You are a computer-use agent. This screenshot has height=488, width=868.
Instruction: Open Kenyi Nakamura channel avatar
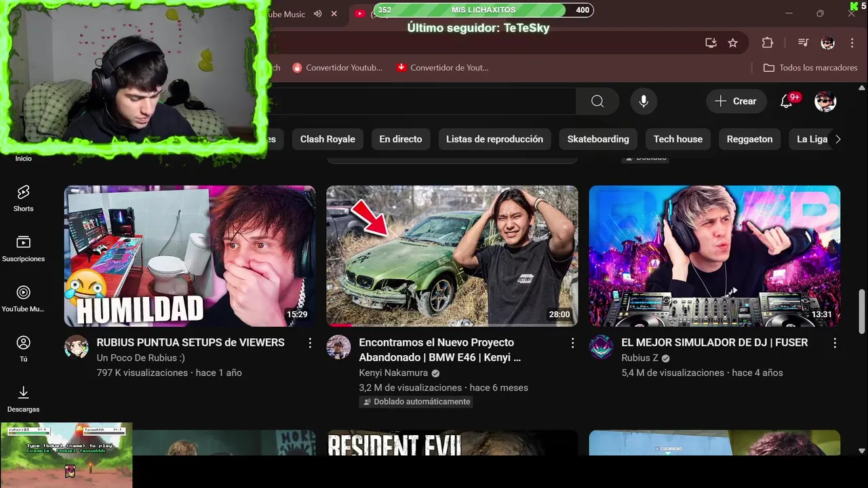(x=338, y=347)
